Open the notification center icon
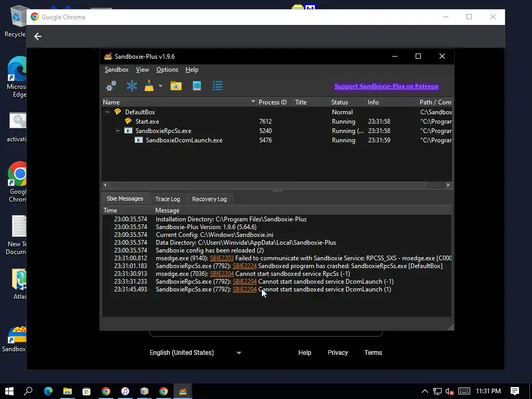Image resolution: width=532 pixels, height=399 pixels. pyautogui.click(x=515, y=391)
